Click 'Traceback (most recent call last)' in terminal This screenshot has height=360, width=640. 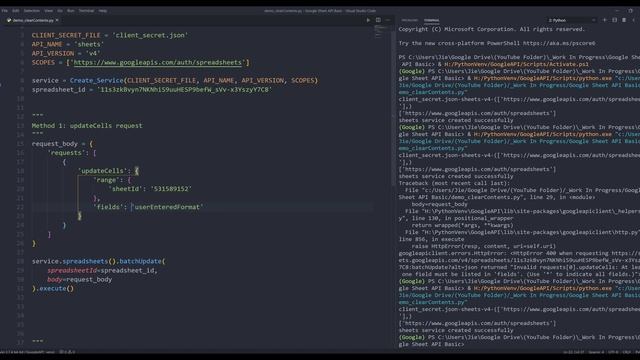(454, 183)
